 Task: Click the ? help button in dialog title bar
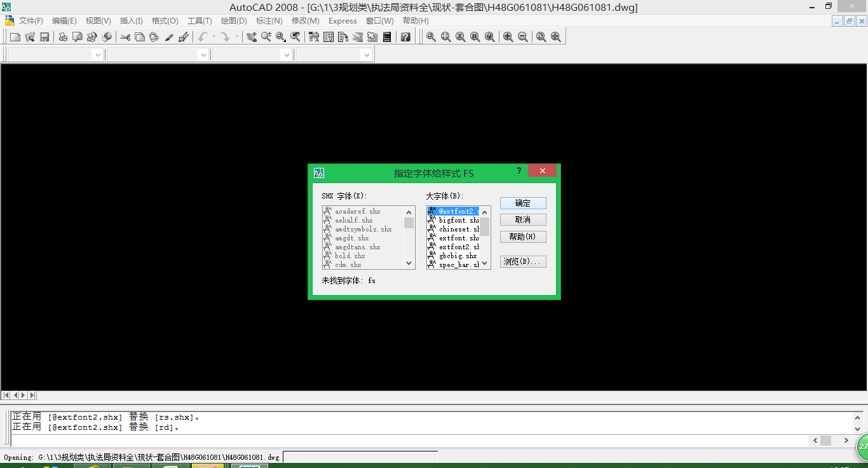pyautogui.click(x=519, y=170)
